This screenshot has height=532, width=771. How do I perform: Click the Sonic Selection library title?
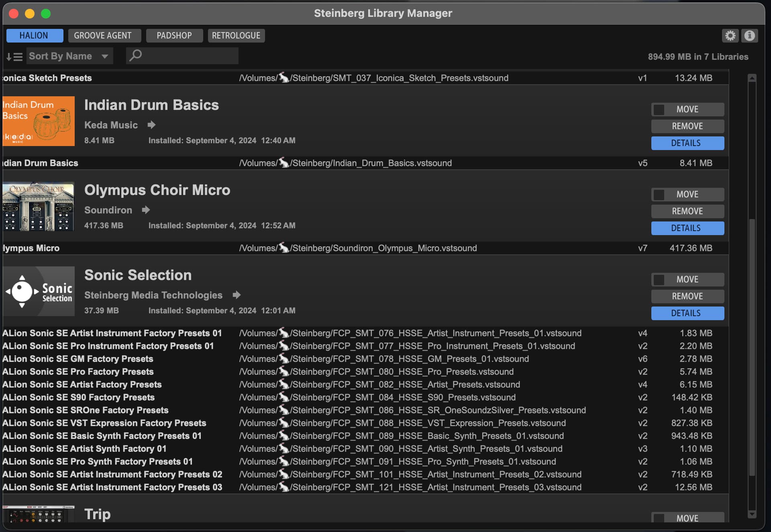pos(138,275)
